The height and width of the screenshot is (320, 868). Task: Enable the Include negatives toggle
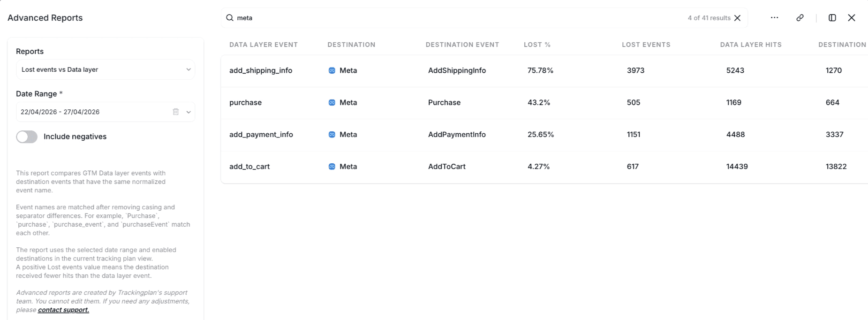[27, 137]
